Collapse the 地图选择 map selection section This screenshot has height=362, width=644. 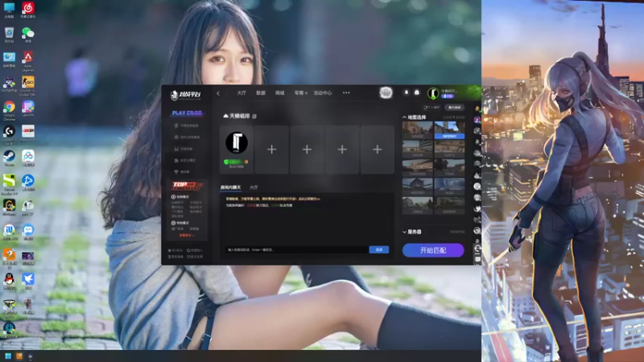pyautogui.click(x=414, y=117)
